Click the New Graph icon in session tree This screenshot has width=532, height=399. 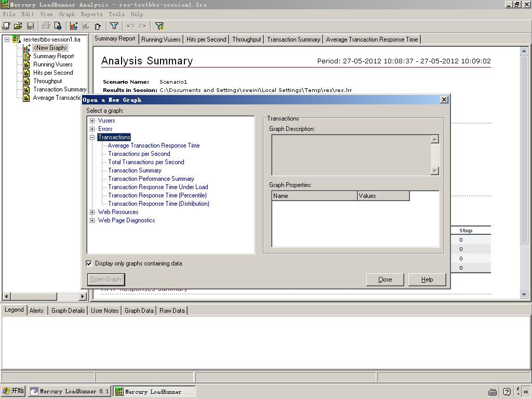(26, 48)
